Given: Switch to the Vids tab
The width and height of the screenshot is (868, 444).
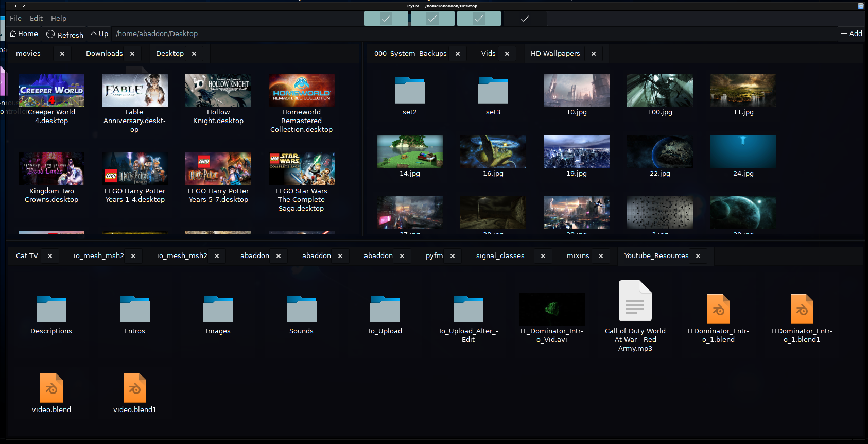Looking at the screenshot, I should (489, 54).
